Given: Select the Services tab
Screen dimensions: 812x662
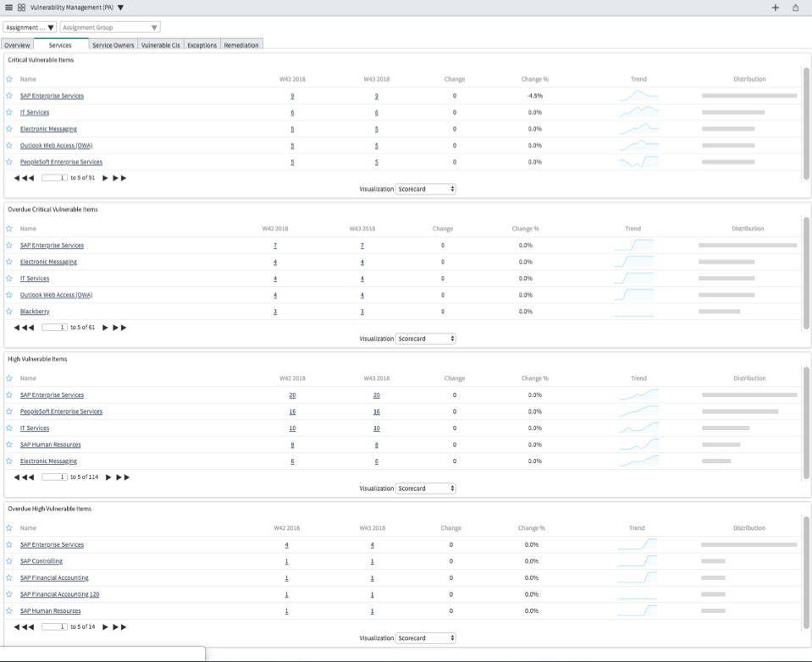Looking at the screenshot, I should pos(60,45).
